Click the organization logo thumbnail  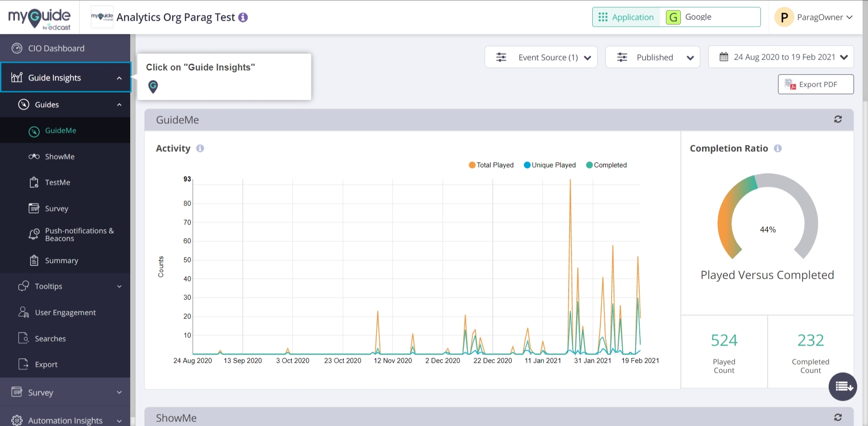[x=102, y=17]
